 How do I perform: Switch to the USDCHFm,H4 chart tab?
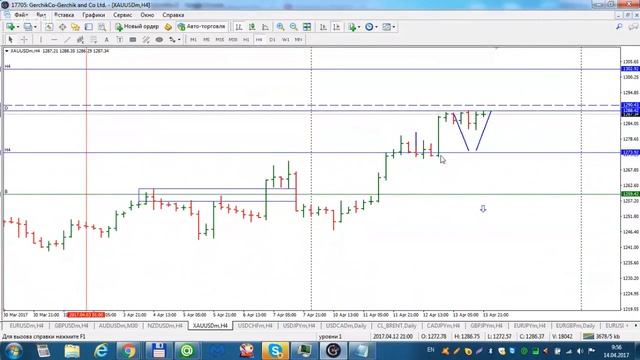[255, 326]
